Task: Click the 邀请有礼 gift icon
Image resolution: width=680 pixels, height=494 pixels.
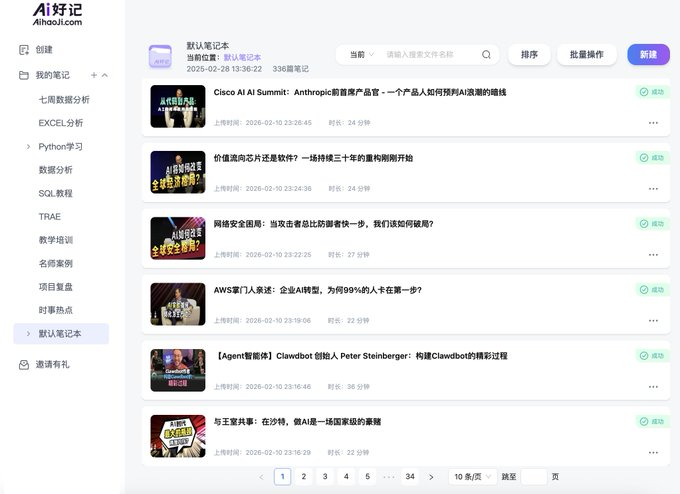Action: [24, 365]
